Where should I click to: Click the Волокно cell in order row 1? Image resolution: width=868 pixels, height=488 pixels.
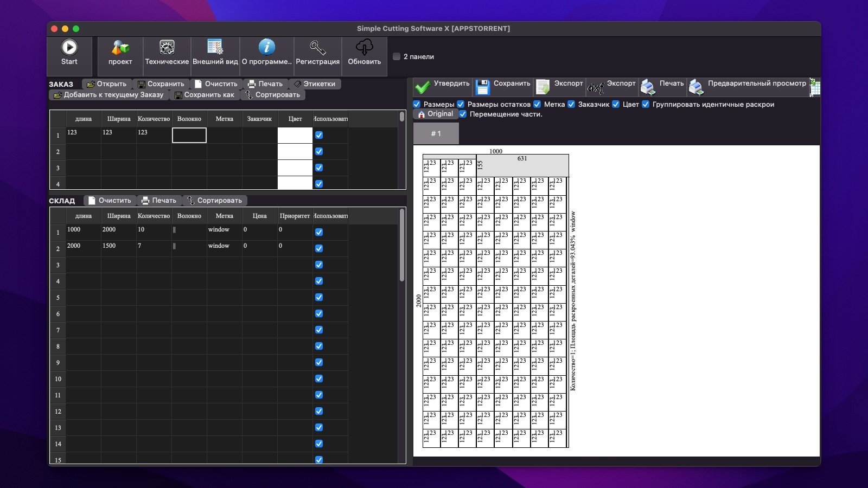[189, 135]
